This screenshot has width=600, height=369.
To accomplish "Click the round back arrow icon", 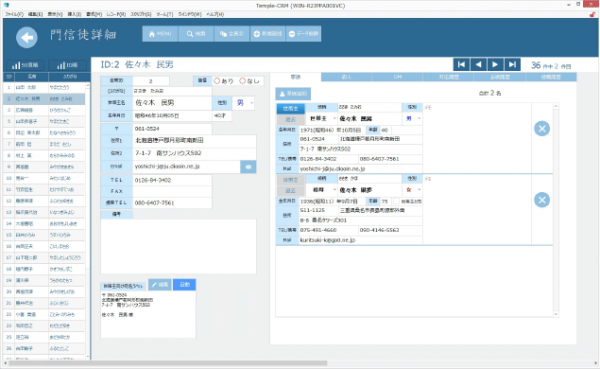I will pyautogui.click(x=27, y=37).
